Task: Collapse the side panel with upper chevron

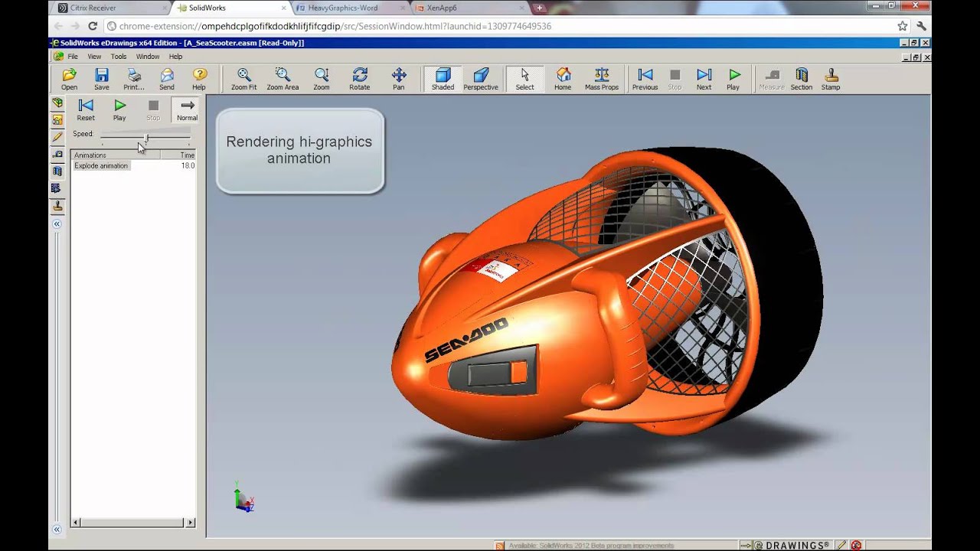Action: (x=57, y=224)
